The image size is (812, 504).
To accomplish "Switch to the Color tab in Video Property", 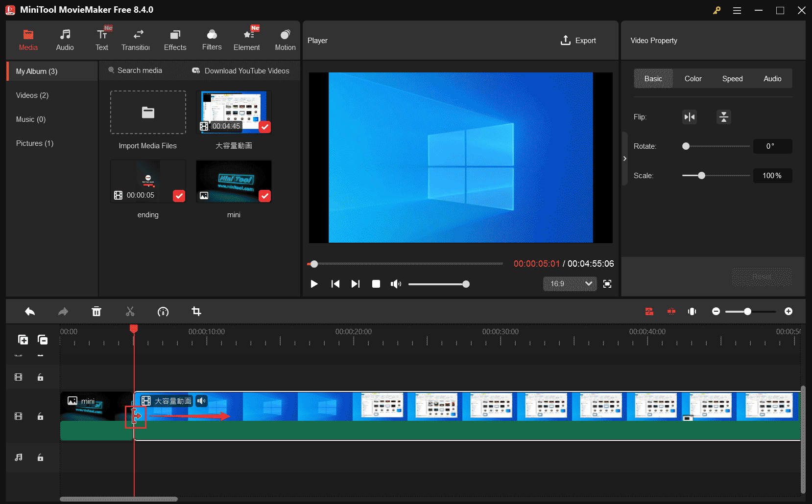I will [x=693, y=78].
